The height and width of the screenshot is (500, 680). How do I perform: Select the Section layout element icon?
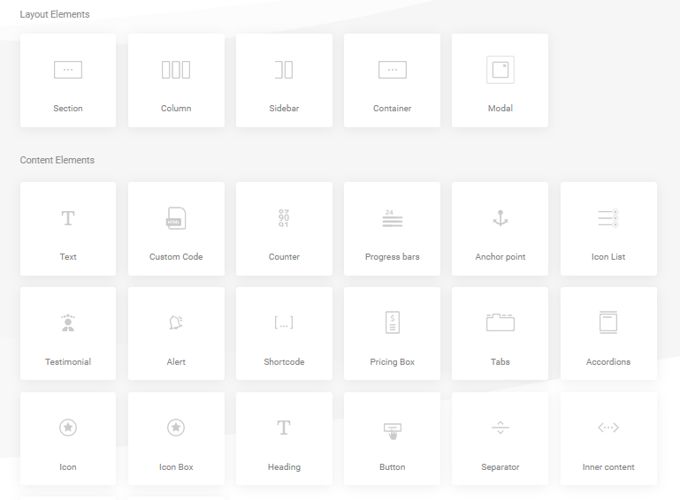pos(68,70)
